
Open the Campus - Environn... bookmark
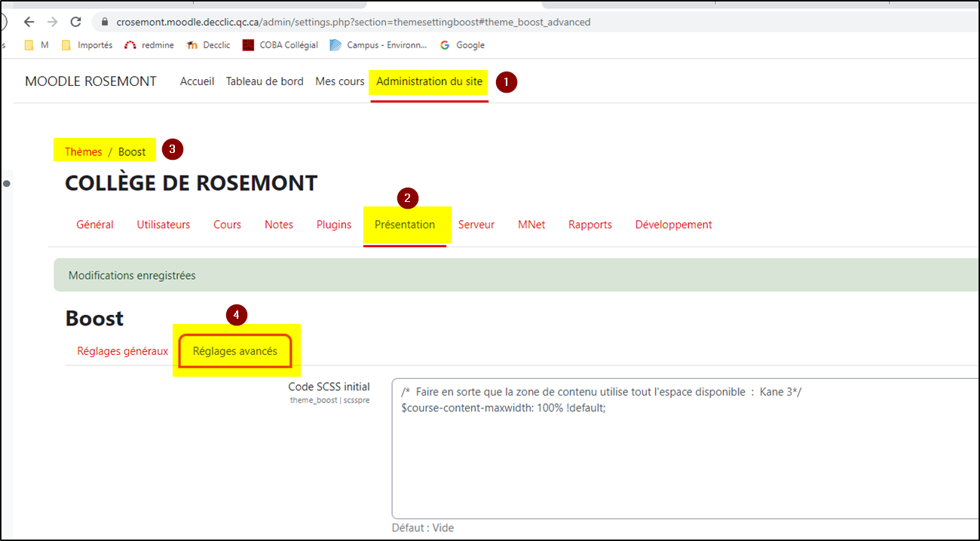378,45
